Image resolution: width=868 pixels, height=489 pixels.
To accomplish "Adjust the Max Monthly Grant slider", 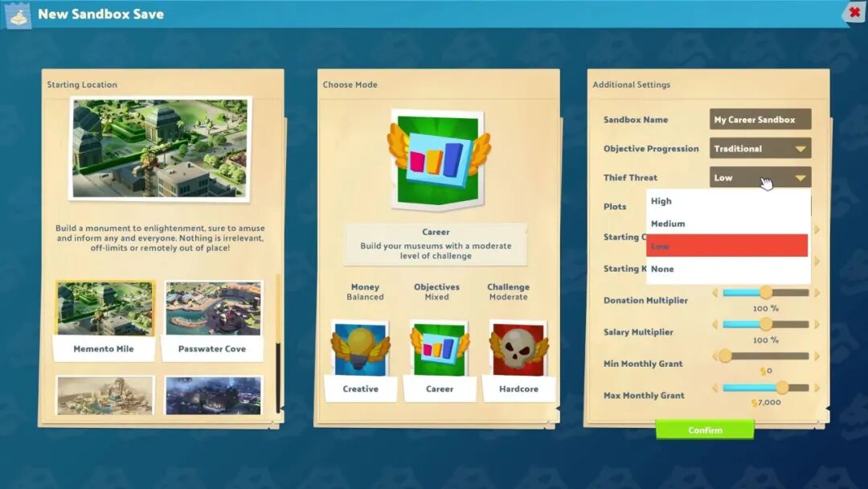I will pos(766,388).
